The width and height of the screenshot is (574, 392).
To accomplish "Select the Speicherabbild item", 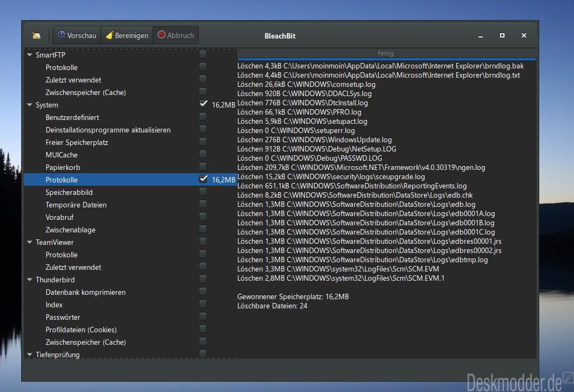I will coord(69,193).
